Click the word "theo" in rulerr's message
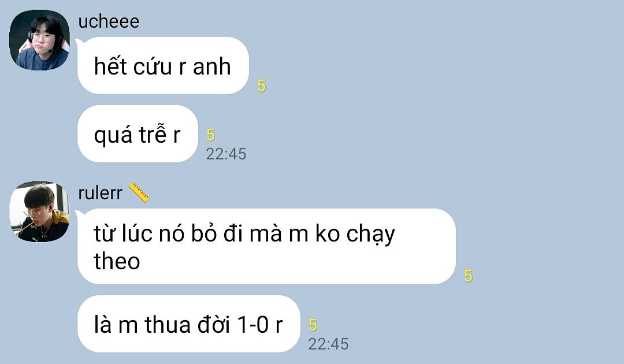The image size is (624, 364). point(117,261)
